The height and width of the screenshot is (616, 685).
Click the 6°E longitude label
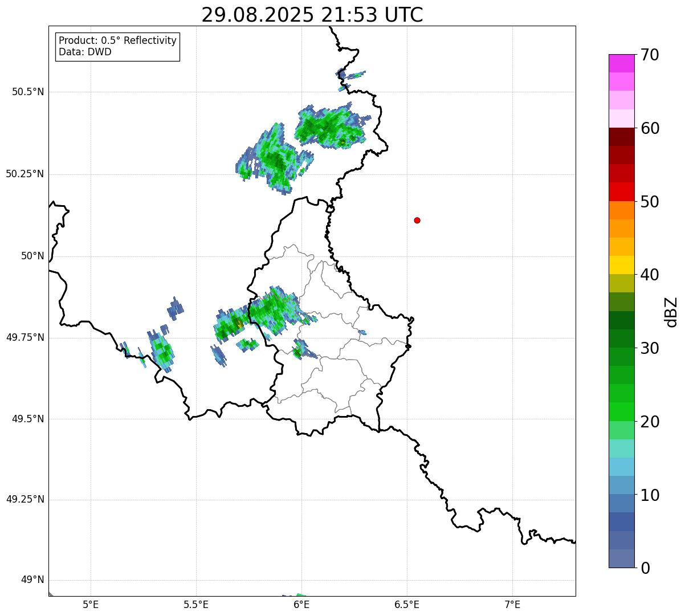[301, 605]
